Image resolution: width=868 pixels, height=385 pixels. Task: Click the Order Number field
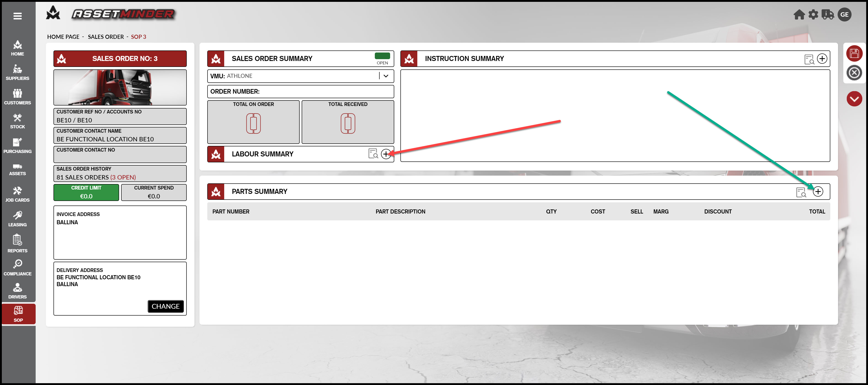click(301, 92)
